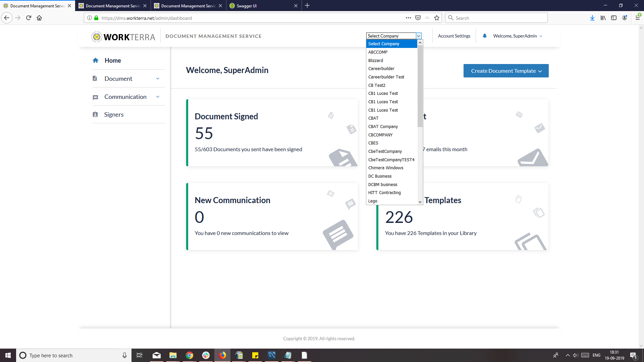This screenshot has width=644, height=362.
Task: Click the Communication chat icon in sidebar
Action: (x=95, y=97)
